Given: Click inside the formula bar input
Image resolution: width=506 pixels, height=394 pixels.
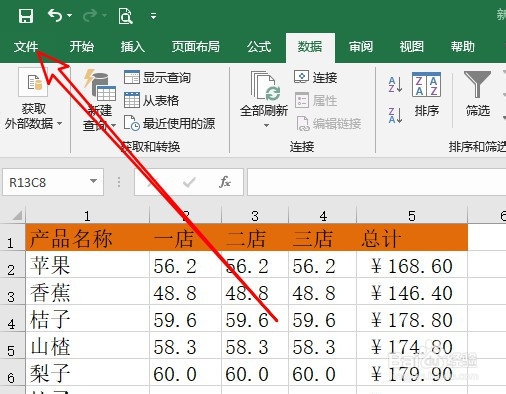Looking at the screenshot, I should 377,182.
